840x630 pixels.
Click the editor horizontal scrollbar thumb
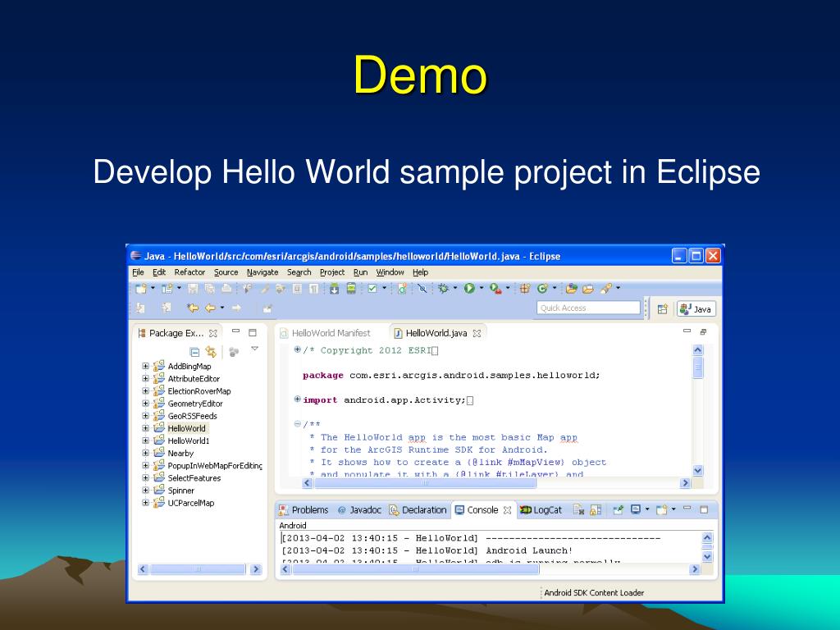(x=425, y=483)
